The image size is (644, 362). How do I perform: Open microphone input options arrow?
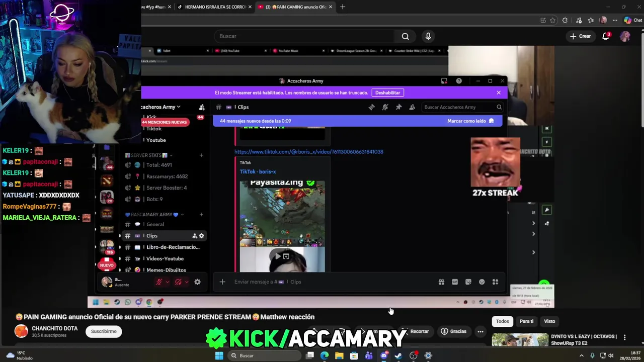coord(167,282)
